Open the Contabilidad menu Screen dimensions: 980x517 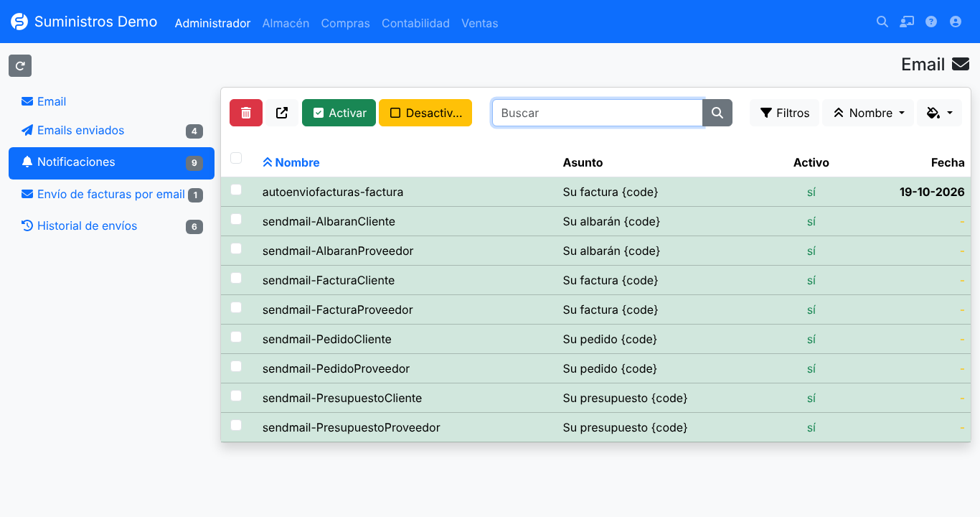tap(415, 23)
